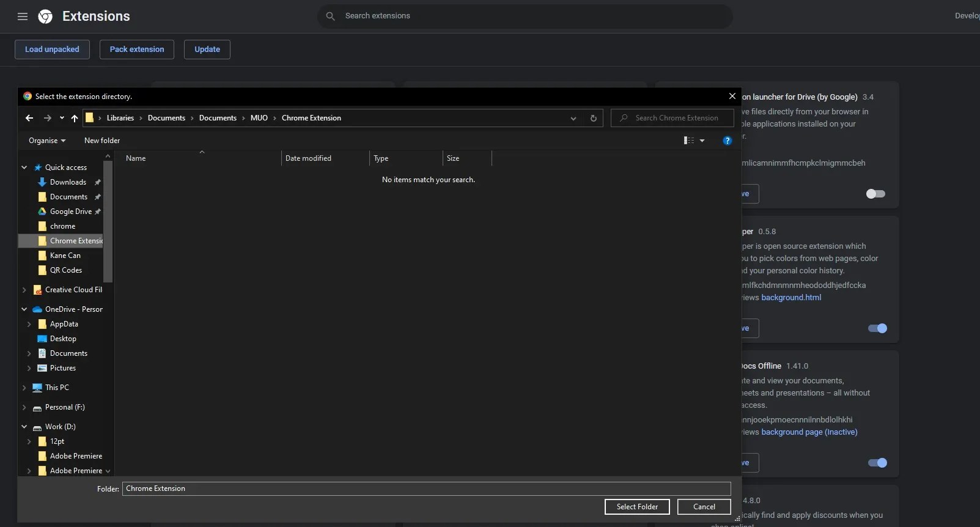
Task: Open the QR Codes folder
Action: (x=65, y=270)
